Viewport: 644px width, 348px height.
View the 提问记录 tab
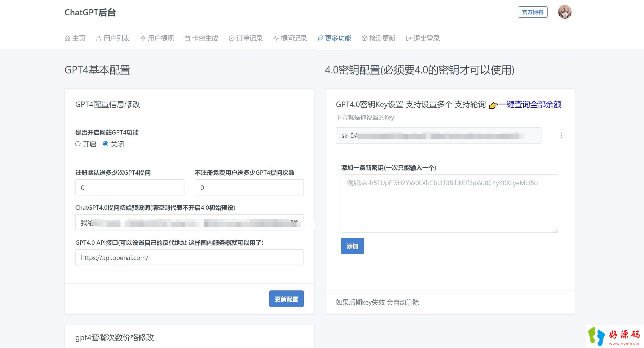click(290, 38)
